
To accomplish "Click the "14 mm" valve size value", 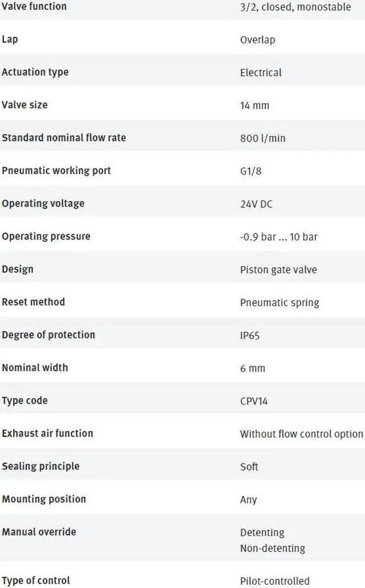I will coord(254,105).
